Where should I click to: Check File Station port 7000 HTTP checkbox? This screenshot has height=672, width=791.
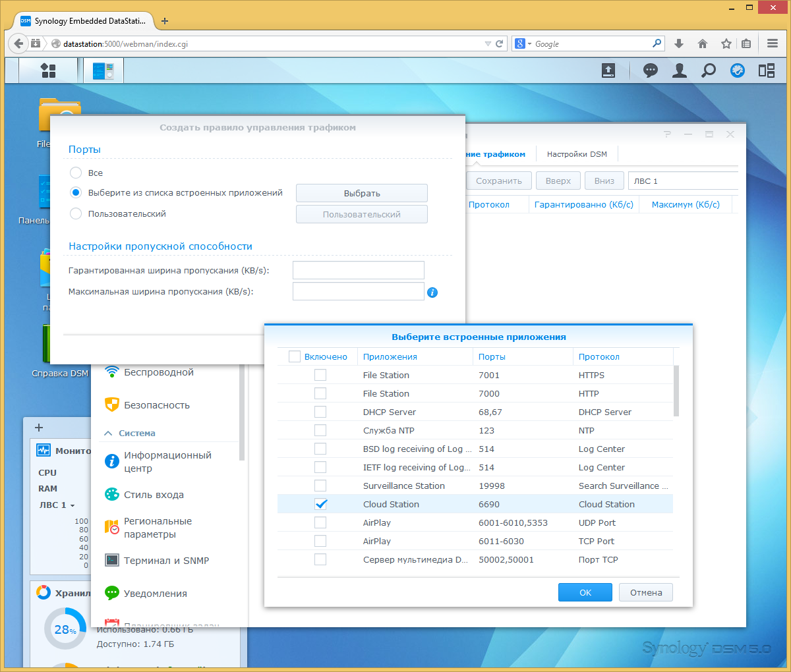coord(320,393)
